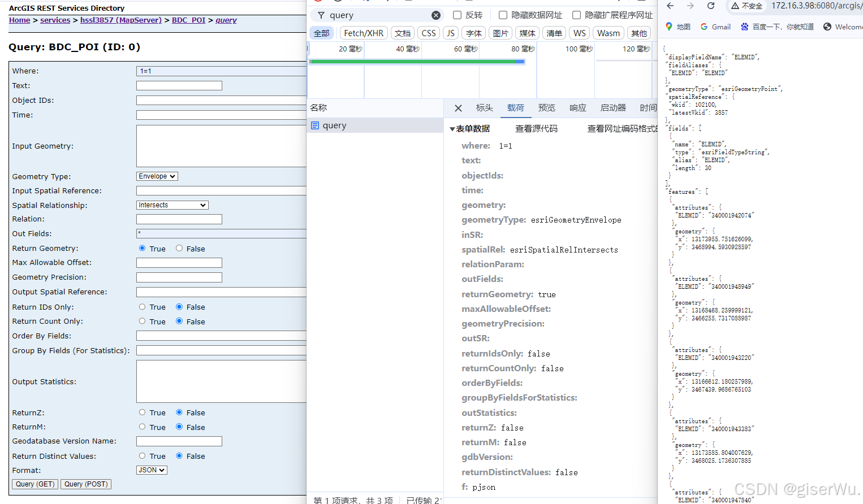The height and width of the screenshot is (504, 863).
Task: Click the Where input field
Action: point(221,71)
